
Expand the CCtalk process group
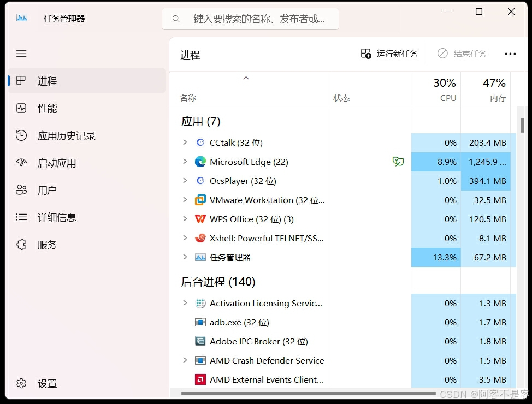click(x=185, y=142)
